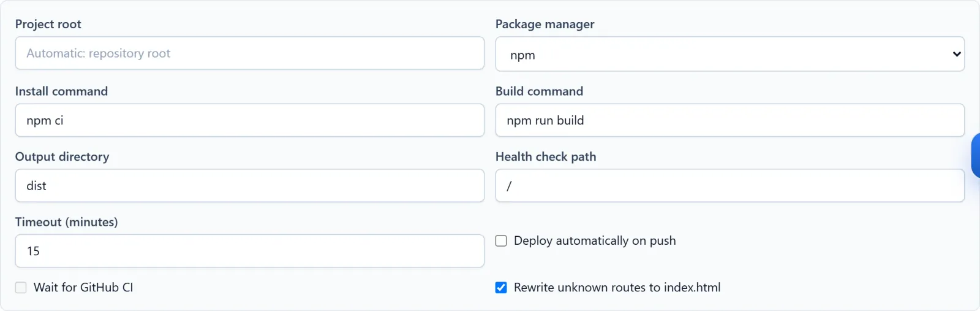This screenshot has width=980, height=311.
Task: Click the Package manager label
Action: coord(545,24)
